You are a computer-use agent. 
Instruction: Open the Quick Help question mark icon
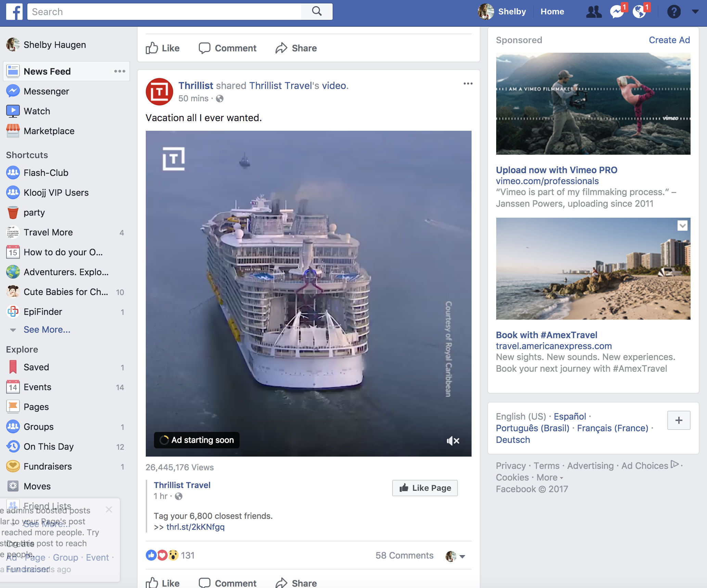pos(673,12)
